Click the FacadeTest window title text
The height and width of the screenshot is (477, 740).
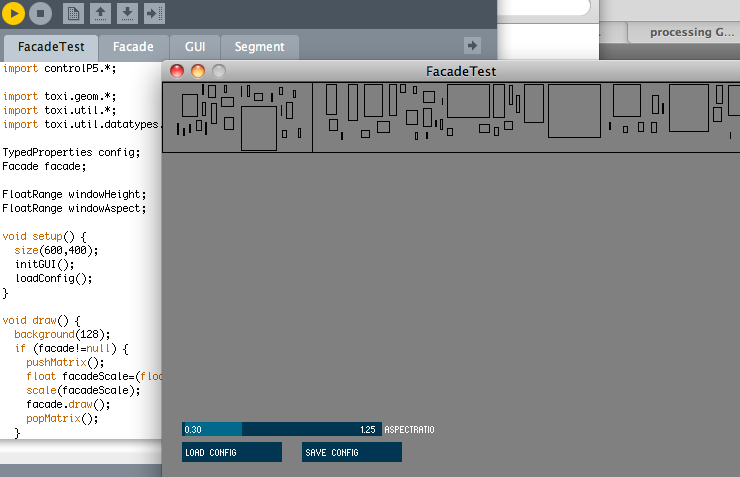[x=461, y=72]
